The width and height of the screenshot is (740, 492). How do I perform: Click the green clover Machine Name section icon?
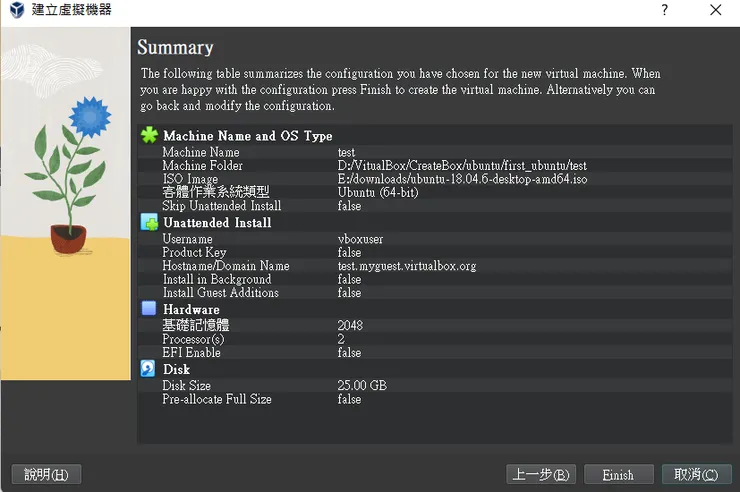[x=149, y=135]
